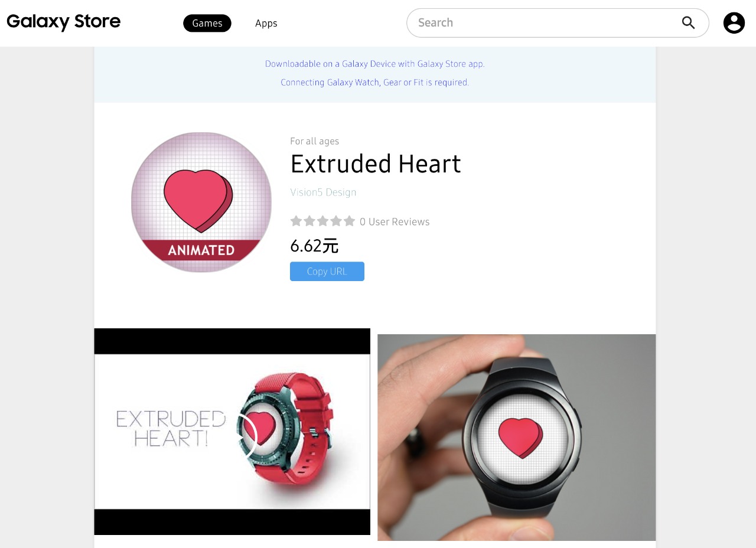Select the third rating star
756x548 pixels.
coord(322,221)
